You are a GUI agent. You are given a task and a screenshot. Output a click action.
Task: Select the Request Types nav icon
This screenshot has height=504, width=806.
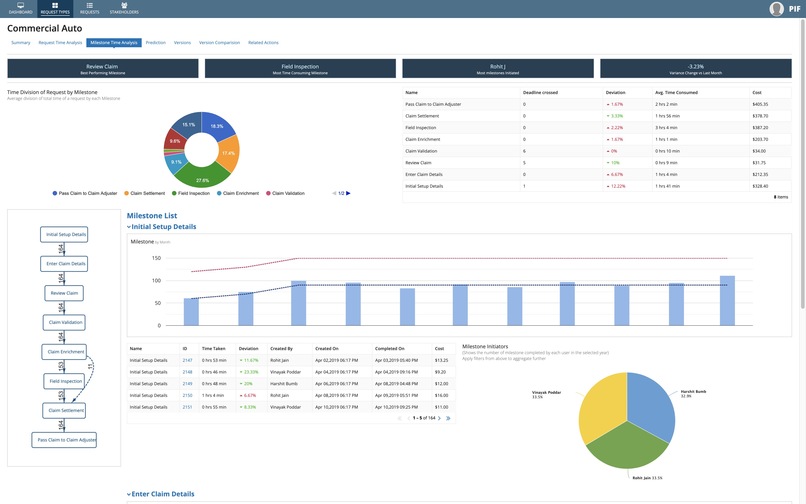click(55, 8)
